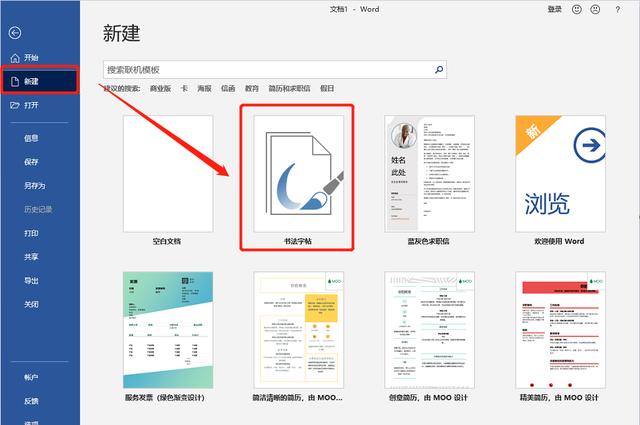
Task: Click the 蓝灰色求职信 caption text
Action: [429, 241]
